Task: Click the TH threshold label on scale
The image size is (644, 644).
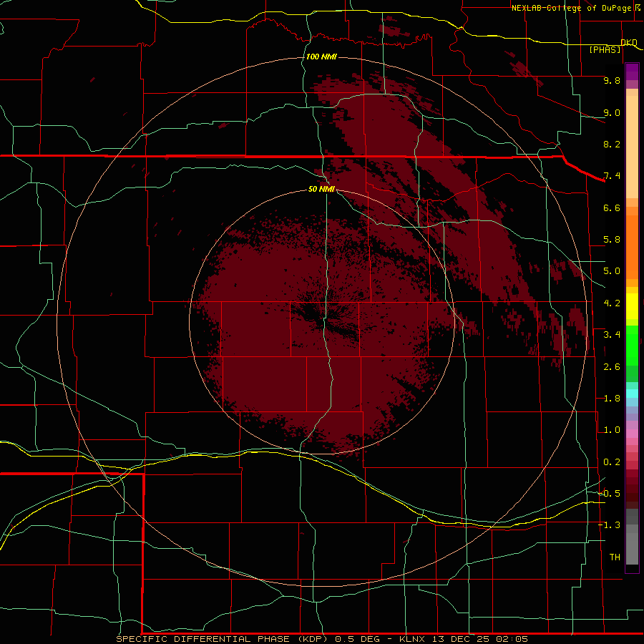Action: point(615,557)
